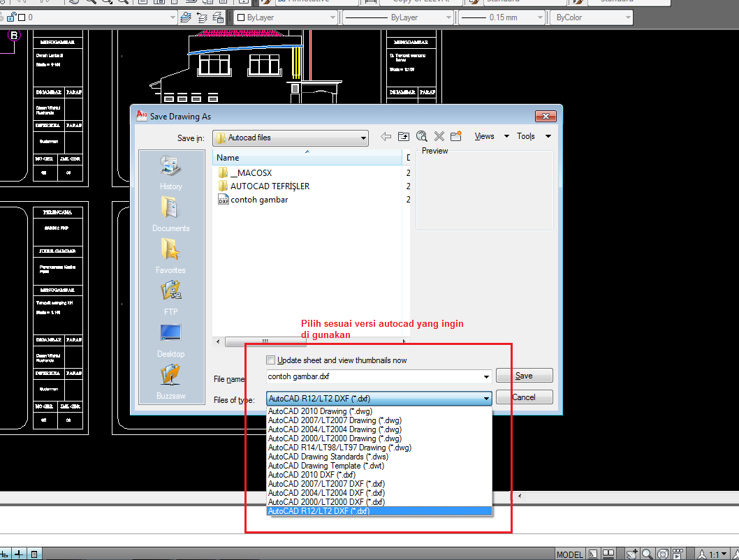Click the Quick View Drawings status bar icon
739x560 pixels.
point(608,554)
